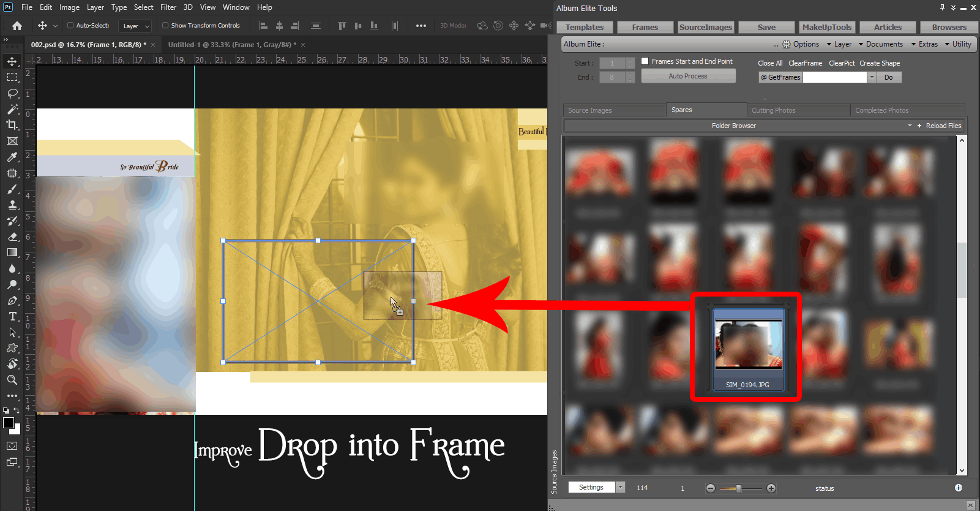
Task: Expand the Folder Browser dropdown
Action: (x=910, y=126)
